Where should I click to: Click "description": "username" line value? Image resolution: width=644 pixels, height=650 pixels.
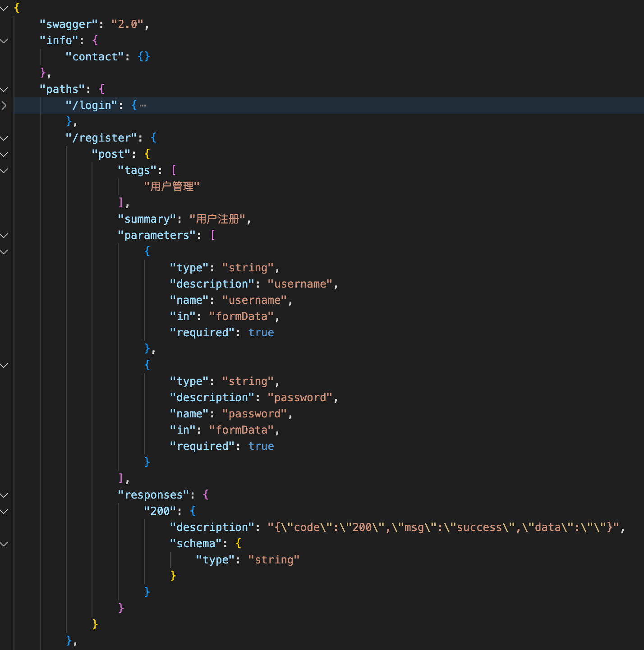point(300,284)
